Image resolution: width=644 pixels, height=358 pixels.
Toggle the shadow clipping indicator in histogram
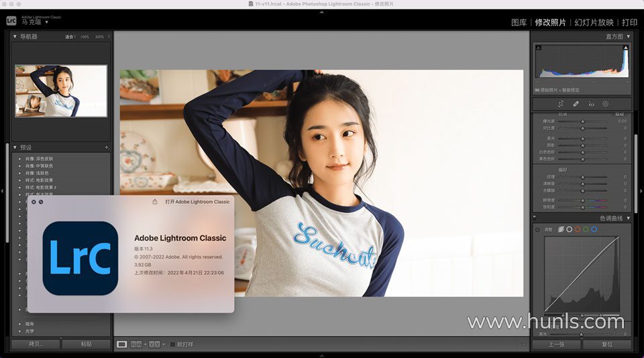(539, 48)
